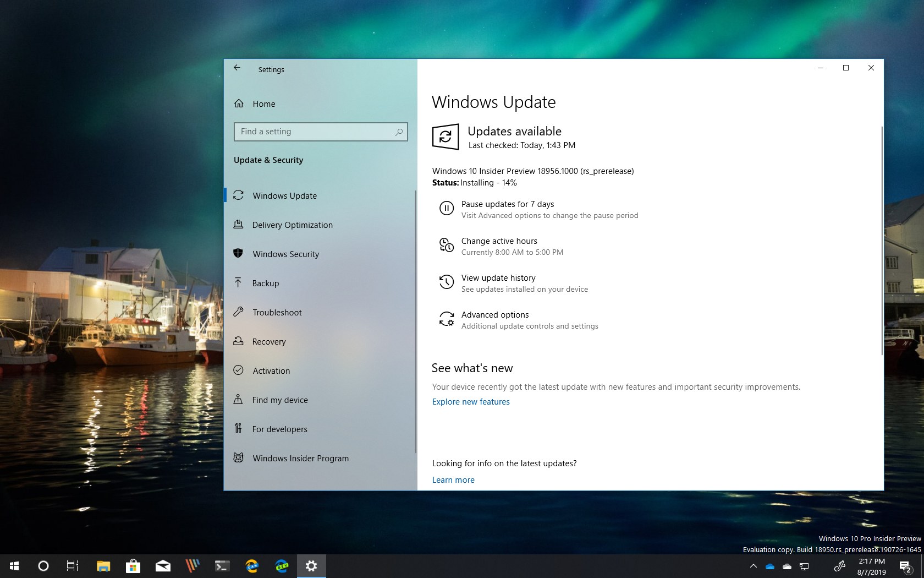
Task: Click the blue OneDrive cloud tray icon
Action: 770,566
